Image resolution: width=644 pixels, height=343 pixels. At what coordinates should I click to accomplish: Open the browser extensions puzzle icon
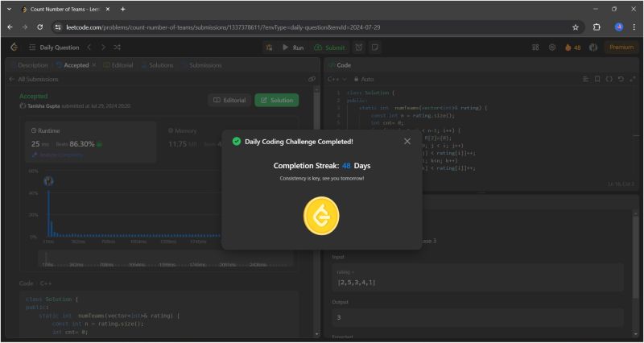click(x=597, y=27)
